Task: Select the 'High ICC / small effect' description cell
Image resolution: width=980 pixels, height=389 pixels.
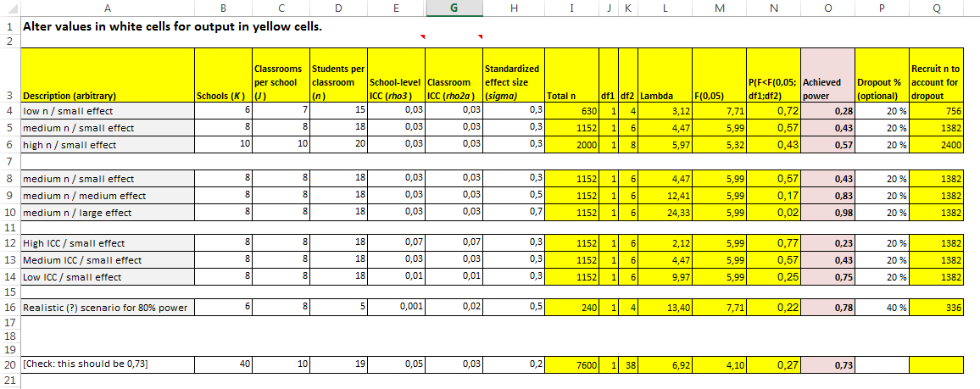Action: click(108, 244)
